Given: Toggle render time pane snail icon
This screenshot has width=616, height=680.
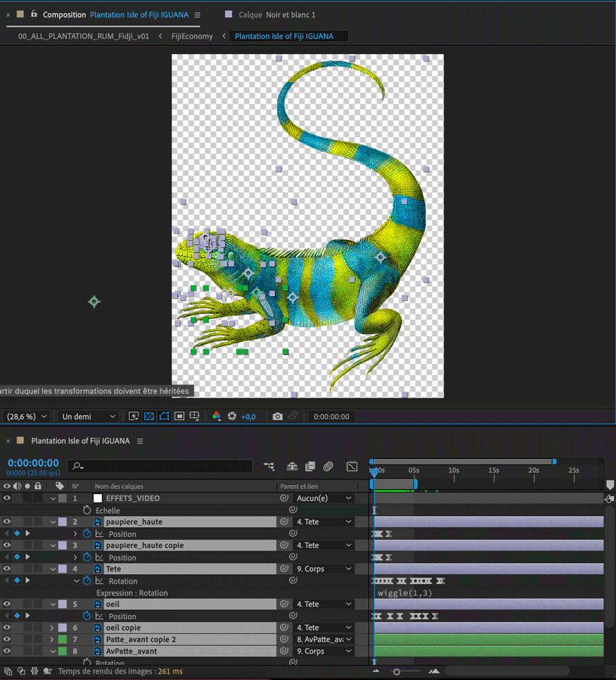Looking at the screenshot, I should pos(47,671).
